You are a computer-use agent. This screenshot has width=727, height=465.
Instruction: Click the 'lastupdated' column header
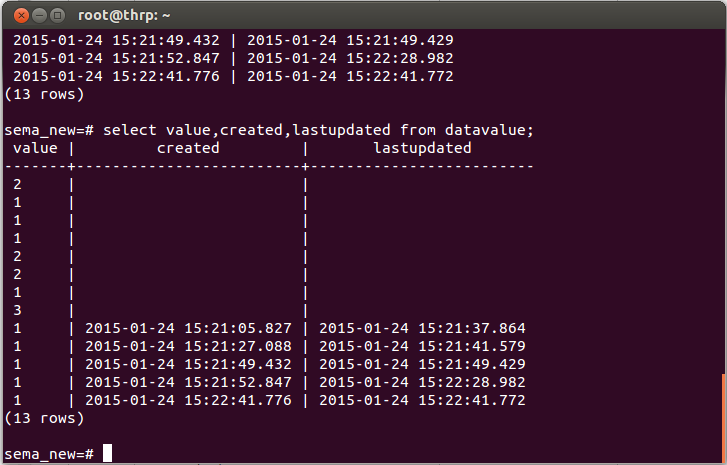pyautogui.click(x=421, y=148)
